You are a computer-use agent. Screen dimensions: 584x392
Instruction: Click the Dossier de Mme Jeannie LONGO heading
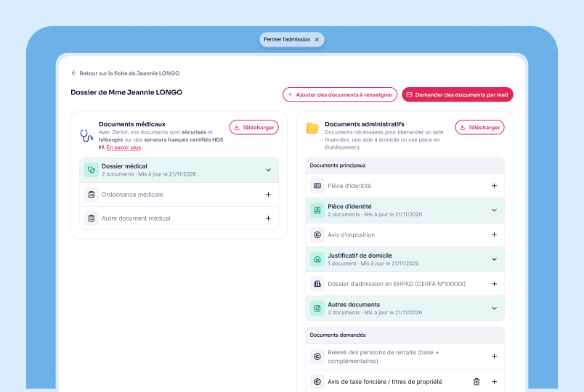click(x=126, y=92)
